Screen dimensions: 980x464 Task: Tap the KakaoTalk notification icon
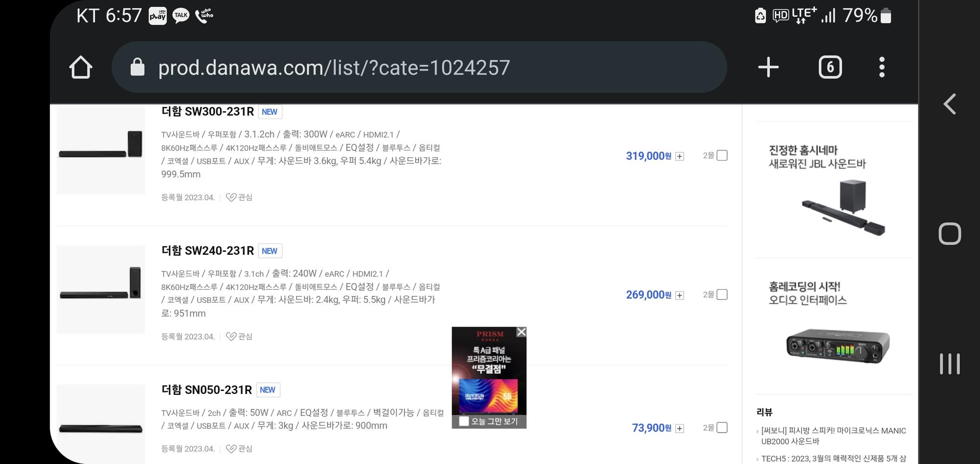point(181,16)
